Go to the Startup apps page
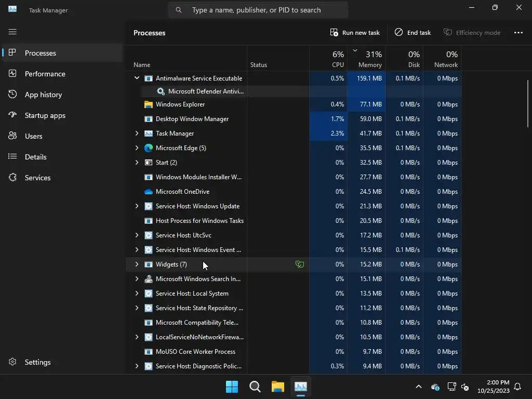The image size is (532, 399). click(x=62, y=115)
